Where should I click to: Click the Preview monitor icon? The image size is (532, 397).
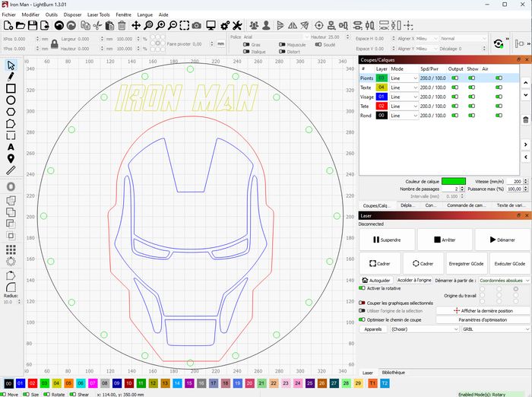click(x=211, y=25)
